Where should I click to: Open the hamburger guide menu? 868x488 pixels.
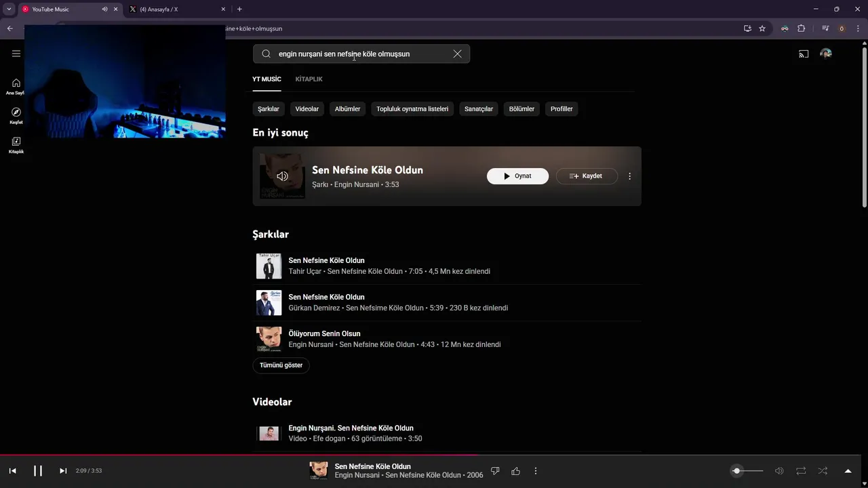(16, 54)
